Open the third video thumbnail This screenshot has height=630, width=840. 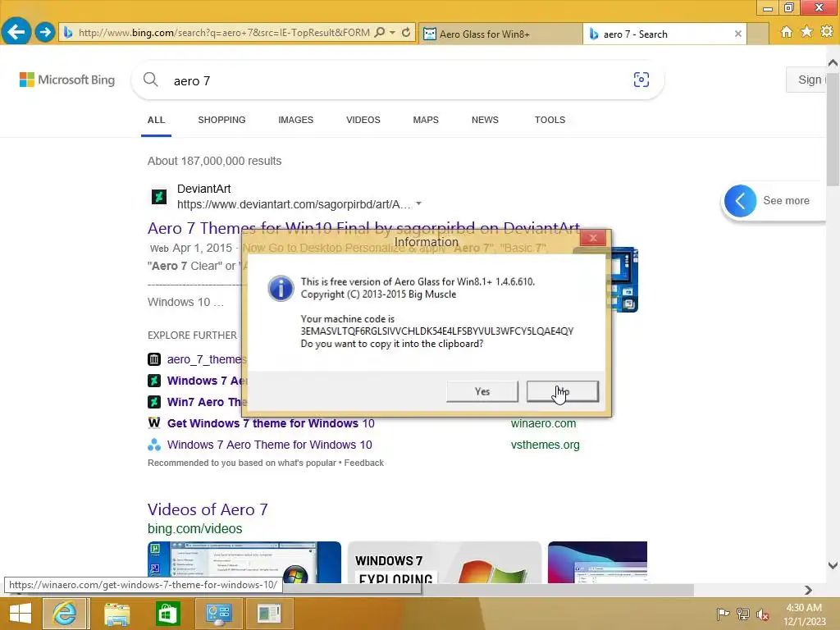597,562
